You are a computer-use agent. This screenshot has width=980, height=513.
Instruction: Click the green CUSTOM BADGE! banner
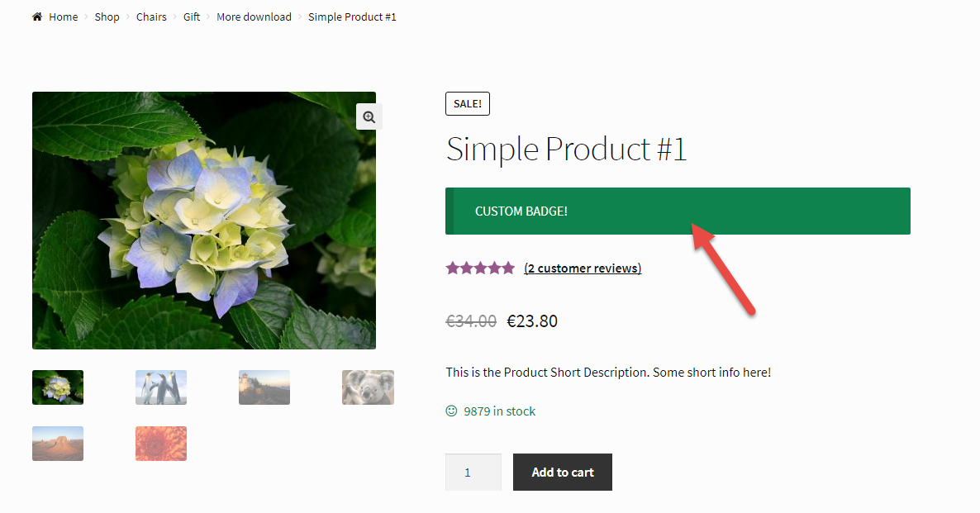678,211
